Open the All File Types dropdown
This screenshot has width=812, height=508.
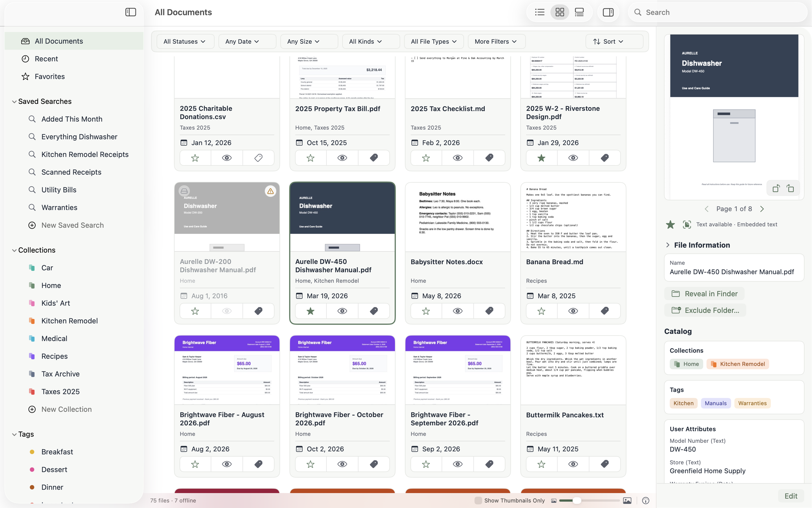[434, 41]
